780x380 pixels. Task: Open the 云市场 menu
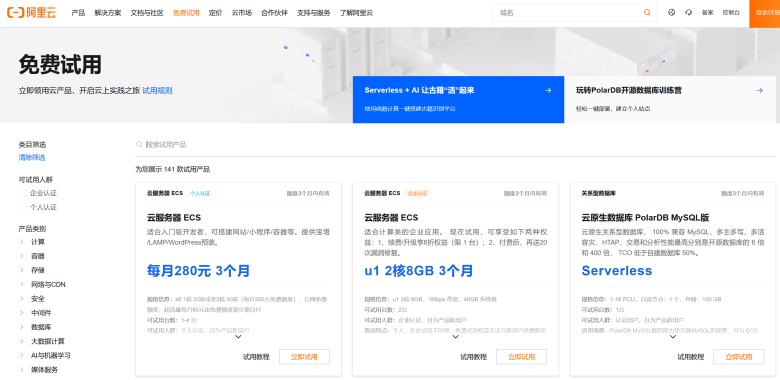click(241, 13)
